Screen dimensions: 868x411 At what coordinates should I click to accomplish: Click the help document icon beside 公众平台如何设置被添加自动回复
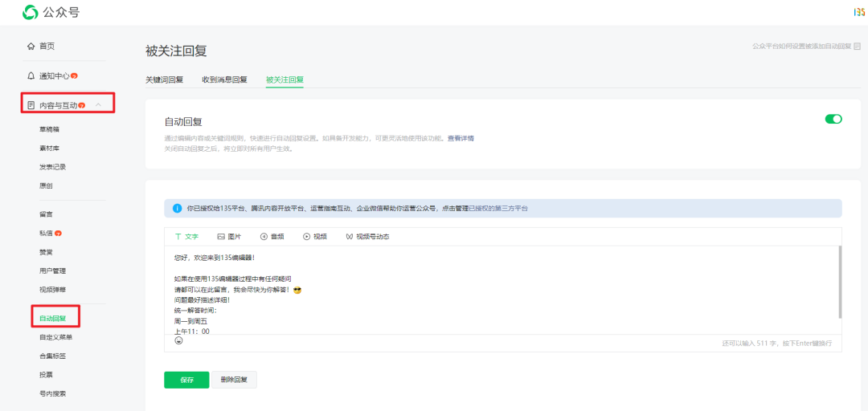click(858, 47)
